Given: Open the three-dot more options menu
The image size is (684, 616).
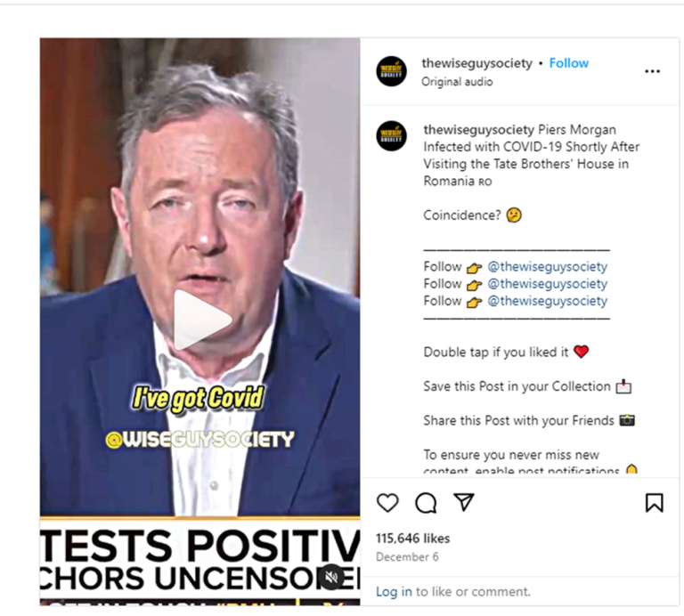Looking at the screenshot, I should (x=653, y=71).
